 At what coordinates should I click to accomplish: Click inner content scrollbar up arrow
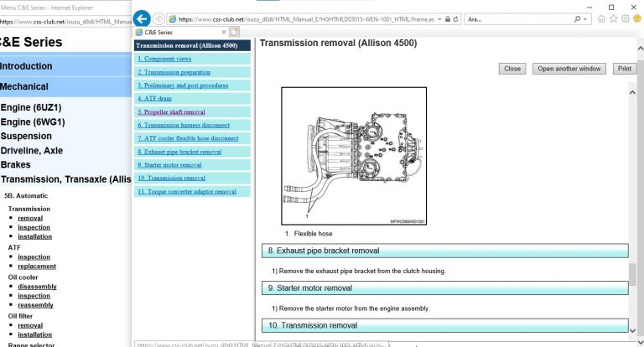tap(632, 92)
